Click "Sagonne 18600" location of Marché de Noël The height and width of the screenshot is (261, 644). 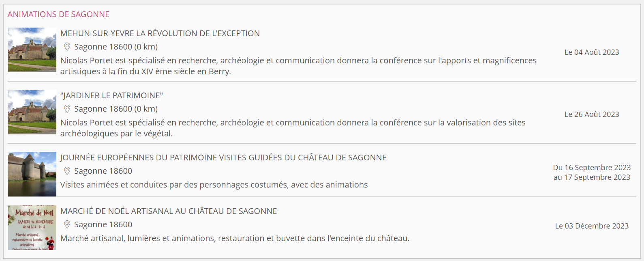103,224
